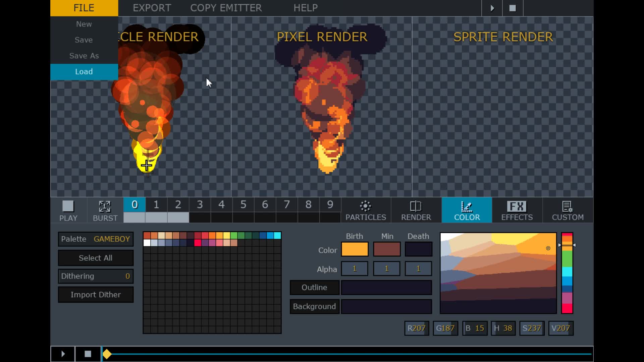644x362 pixels.
Task: Switch to emitter slot 5
Action: 243,204
